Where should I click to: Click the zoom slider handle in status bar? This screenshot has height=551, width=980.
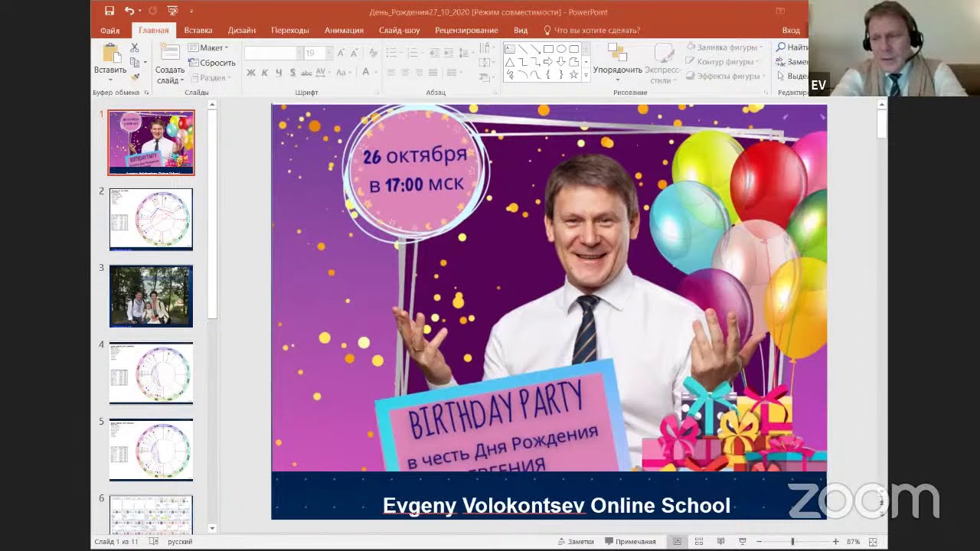pos(792,542)
